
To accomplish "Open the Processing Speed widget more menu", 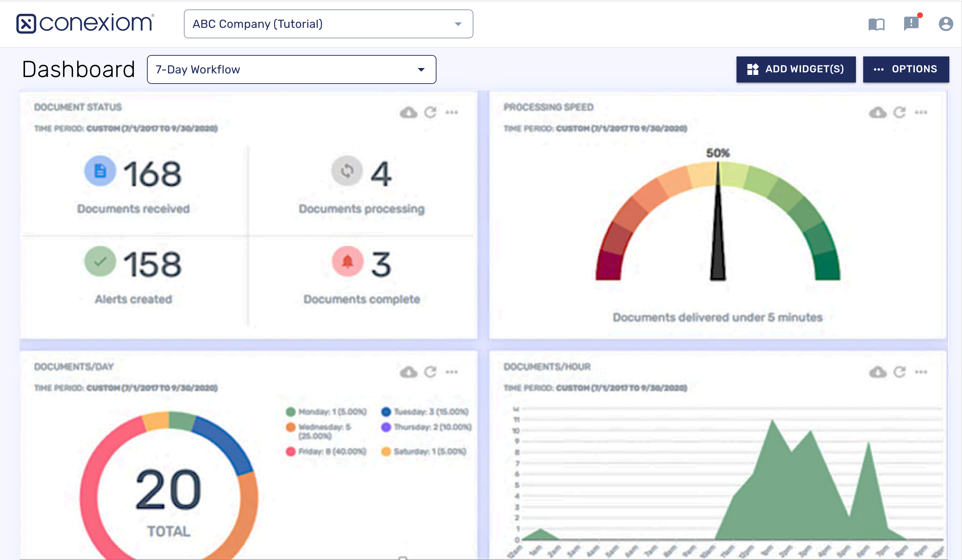I will tap(921, 113).
